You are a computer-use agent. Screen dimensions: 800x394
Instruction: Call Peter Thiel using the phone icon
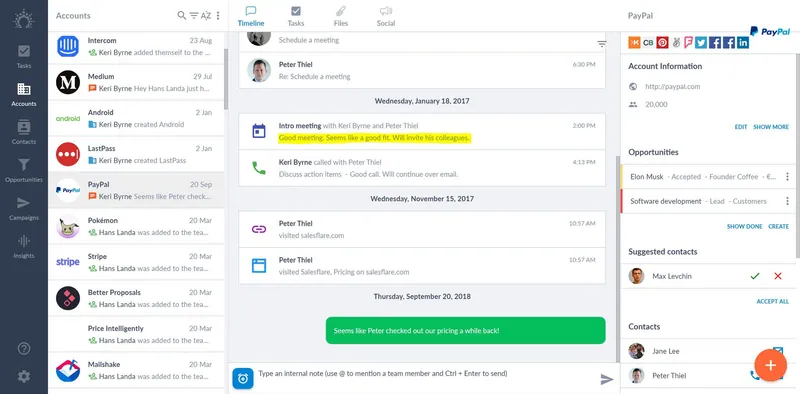click(x=754, y=375)
